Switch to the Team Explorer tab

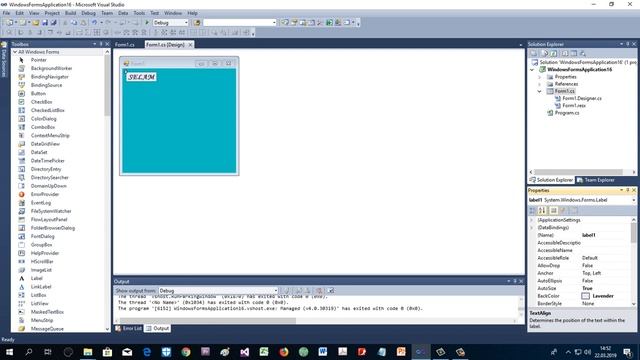595,180
